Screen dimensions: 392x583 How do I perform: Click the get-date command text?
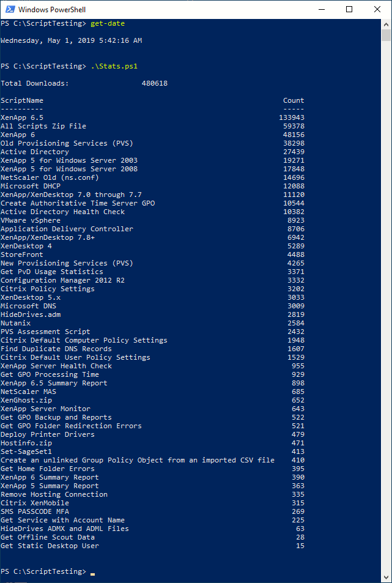(108, 23)
